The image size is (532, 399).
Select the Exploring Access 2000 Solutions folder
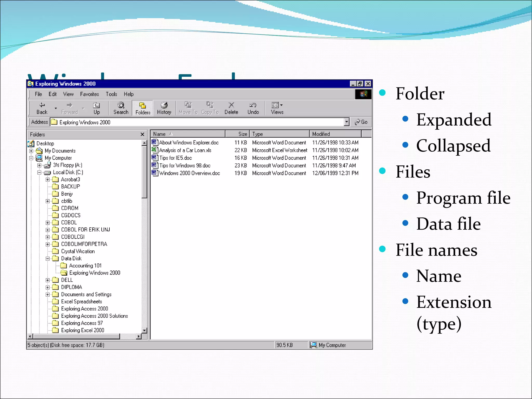[90, 316]
